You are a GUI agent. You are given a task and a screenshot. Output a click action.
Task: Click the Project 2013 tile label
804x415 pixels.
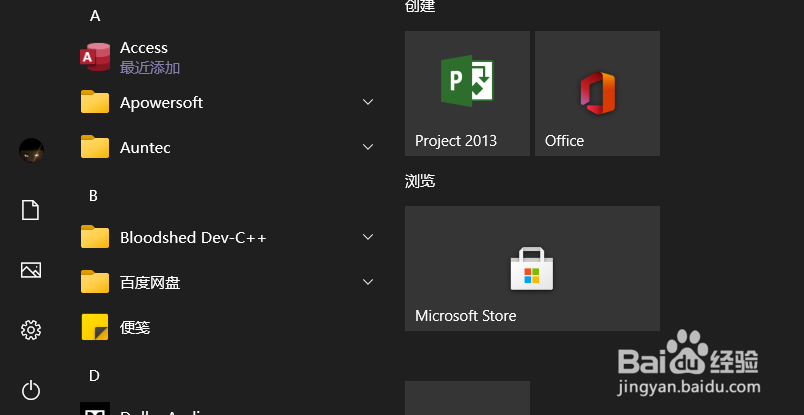click(456, 141)
